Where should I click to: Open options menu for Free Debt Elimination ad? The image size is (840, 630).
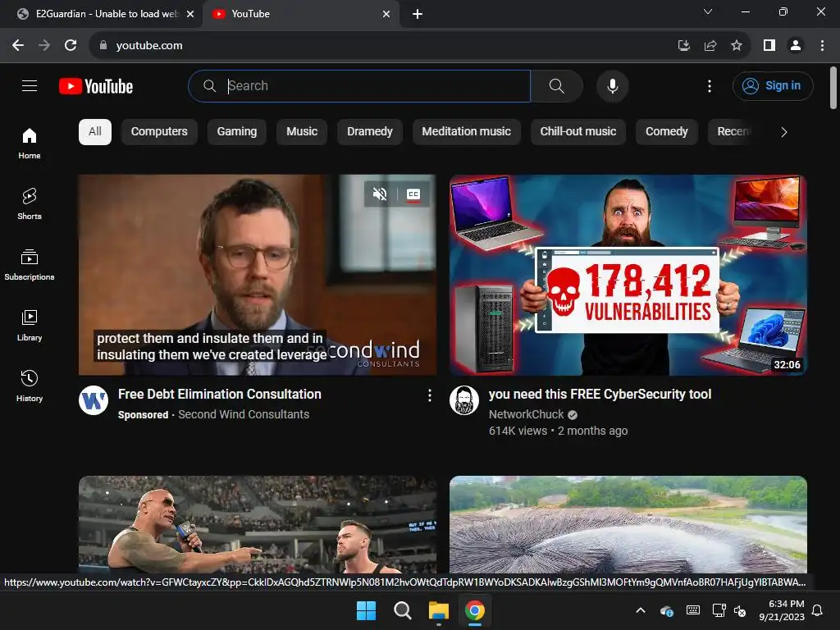(x=429, y=395)
